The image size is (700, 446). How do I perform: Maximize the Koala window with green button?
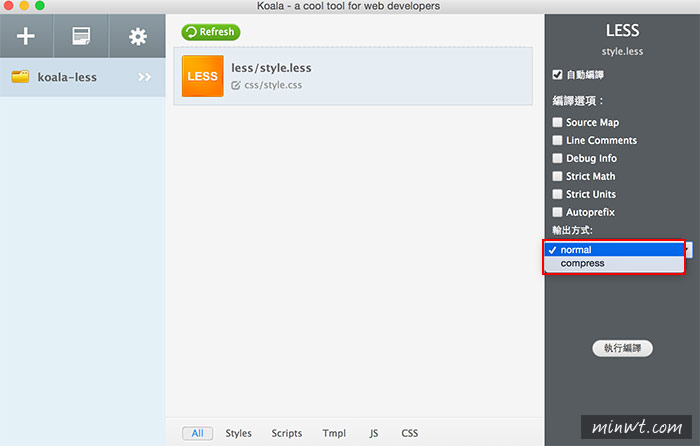click(40, 5)
